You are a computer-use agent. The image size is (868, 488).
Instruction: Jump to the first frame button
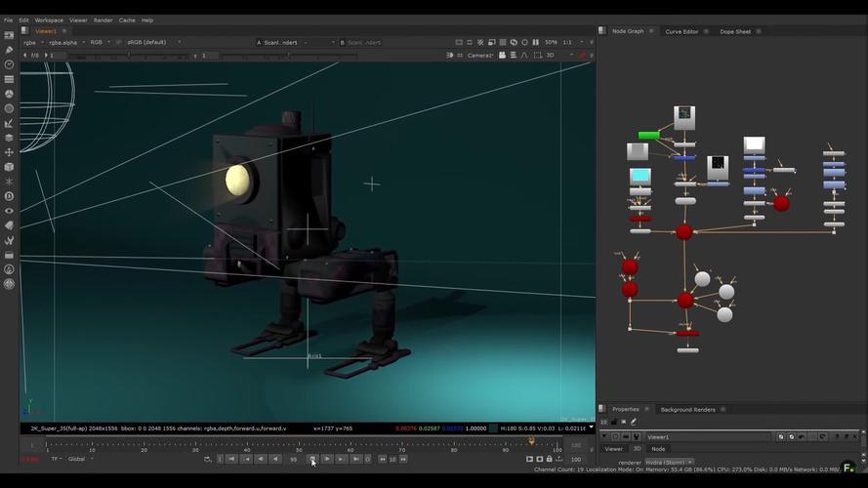coord(231,459)
